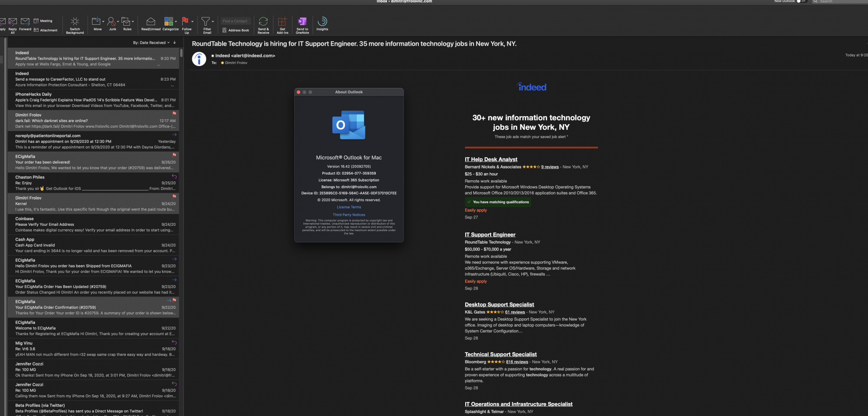
Task: Click flag on dark.fail email
Action: [x=174, y=114]
